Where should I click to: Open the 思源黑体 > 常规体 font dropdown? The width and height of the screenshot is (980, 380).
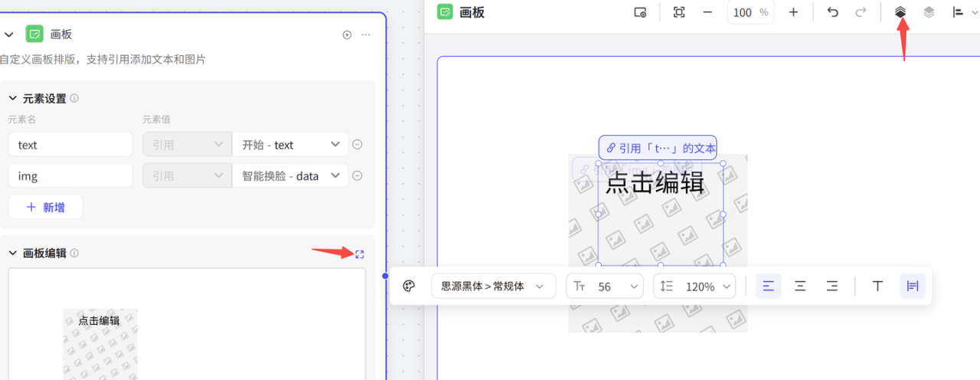[x=494, y=286]
